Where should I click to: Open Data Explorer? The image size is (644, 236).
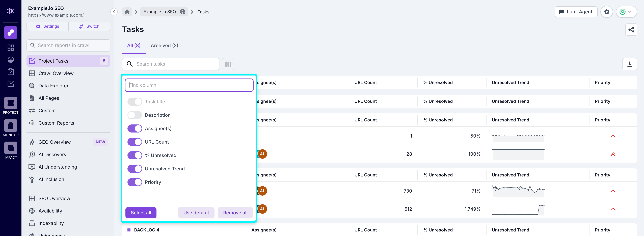(53, 86)
